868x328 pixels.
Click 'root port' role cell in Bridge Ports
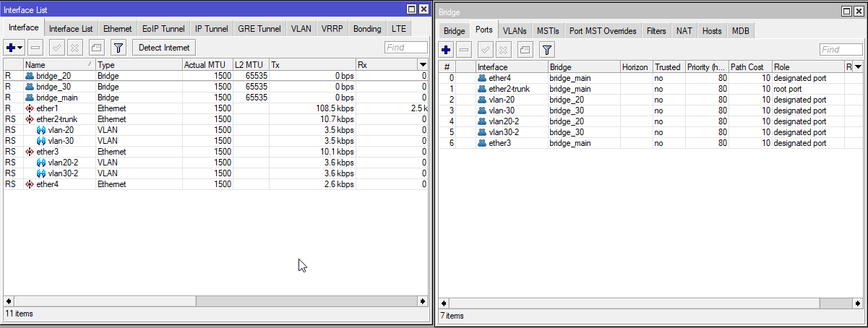tap(808, 89)
